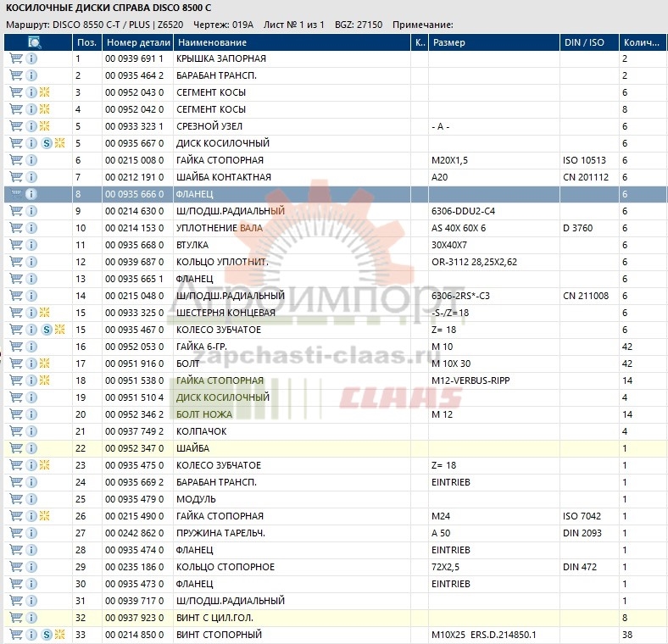Image resolution: width=668 pixels, height=644 pixels.
Task: Add КОЛПАЧОК to the cart
Action: (16, 431)
